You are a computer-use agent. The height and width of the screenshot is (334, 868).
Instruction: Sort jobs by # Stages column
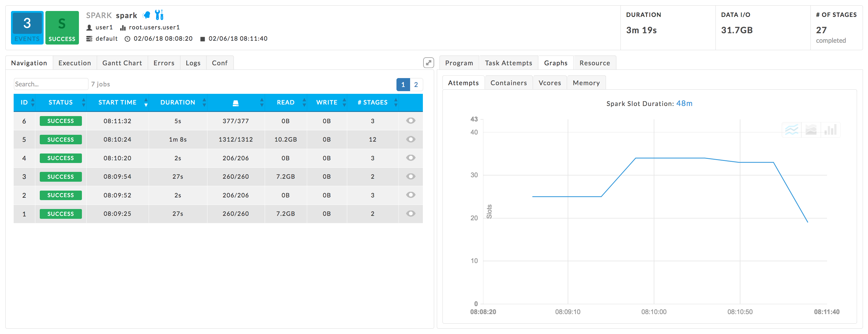372,102
